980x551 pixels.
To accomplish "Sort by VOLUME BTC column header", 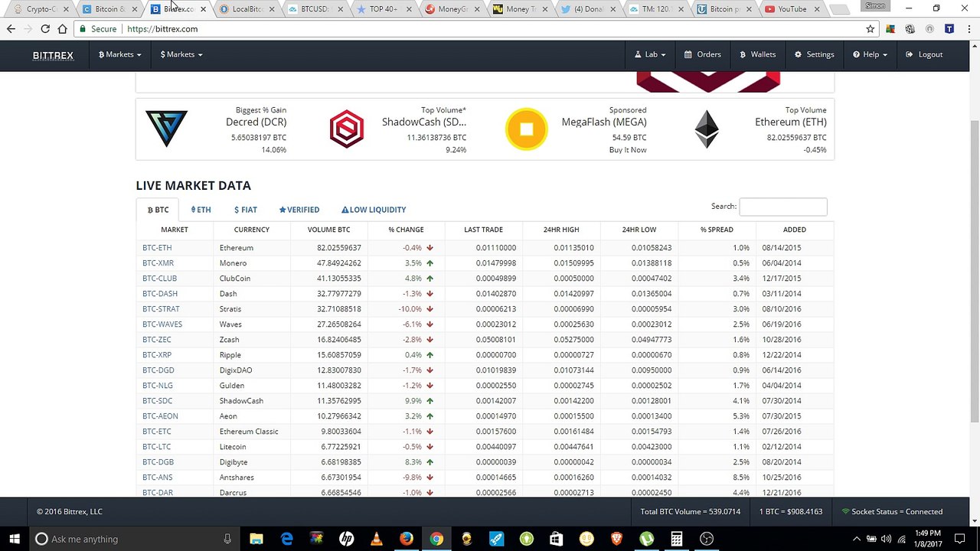I will 328,230.
